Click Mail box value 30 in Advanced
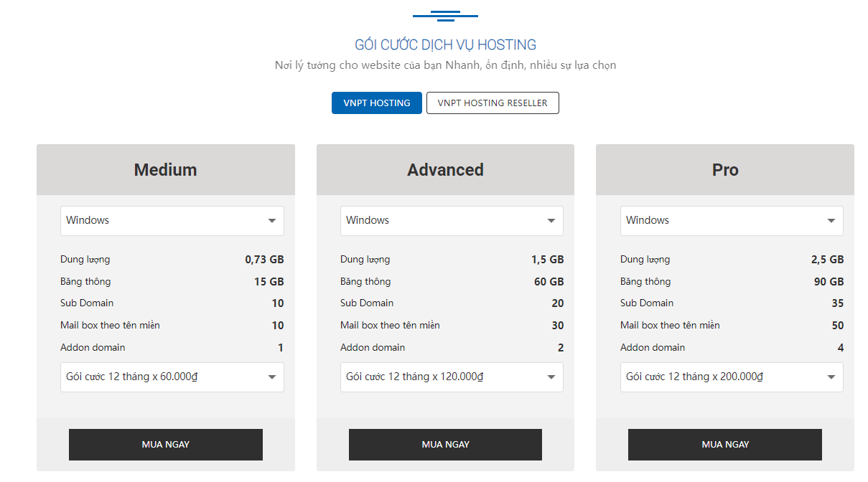 (x=557, y=326)
